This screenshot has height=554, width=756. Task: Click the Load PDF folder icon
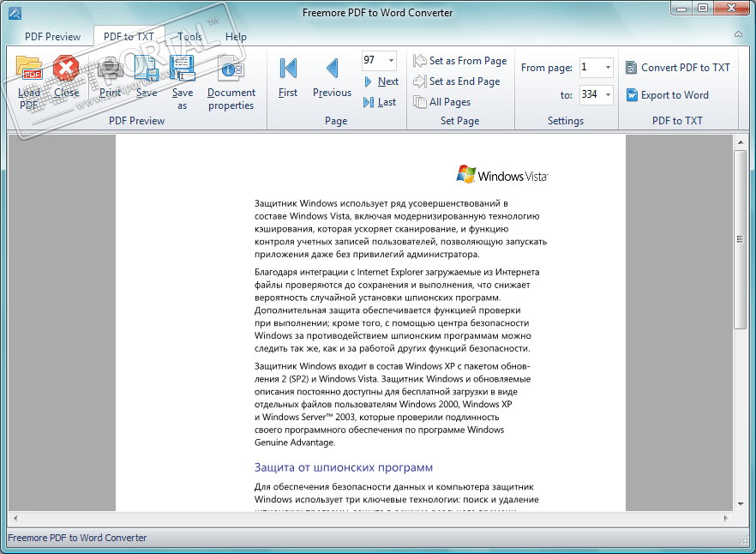pyautogui.click(x=29, y=68)
